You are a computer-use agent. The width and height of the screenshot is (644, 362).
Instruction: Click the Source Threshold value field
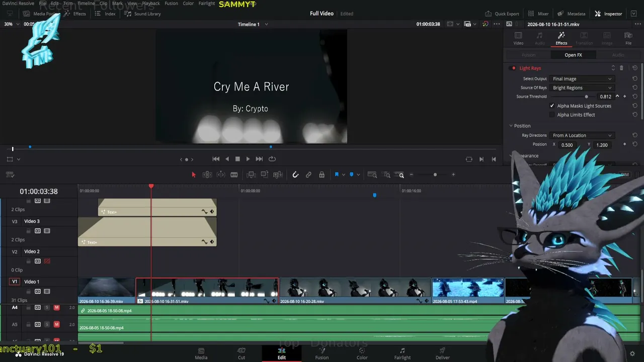click(x=606, y=97)
